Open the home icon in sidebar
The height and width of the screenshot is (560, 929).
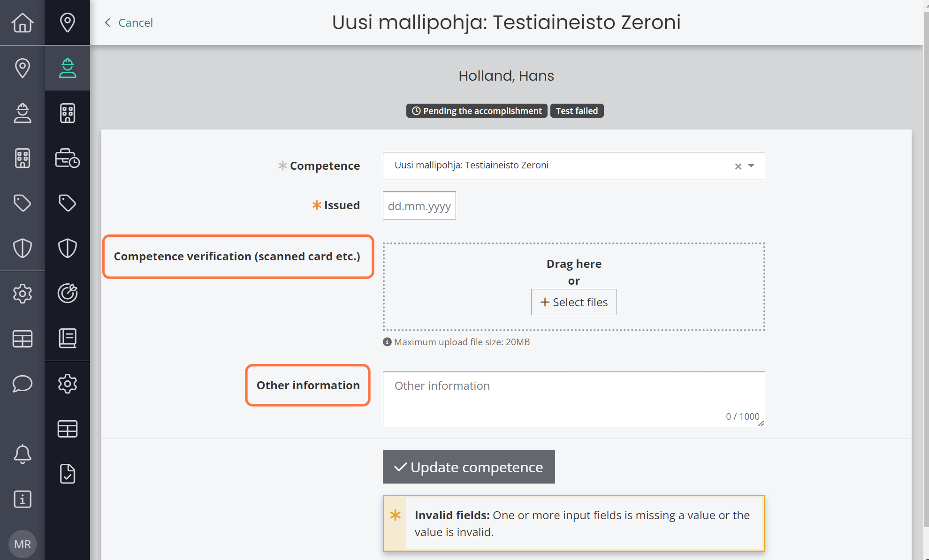23,23
